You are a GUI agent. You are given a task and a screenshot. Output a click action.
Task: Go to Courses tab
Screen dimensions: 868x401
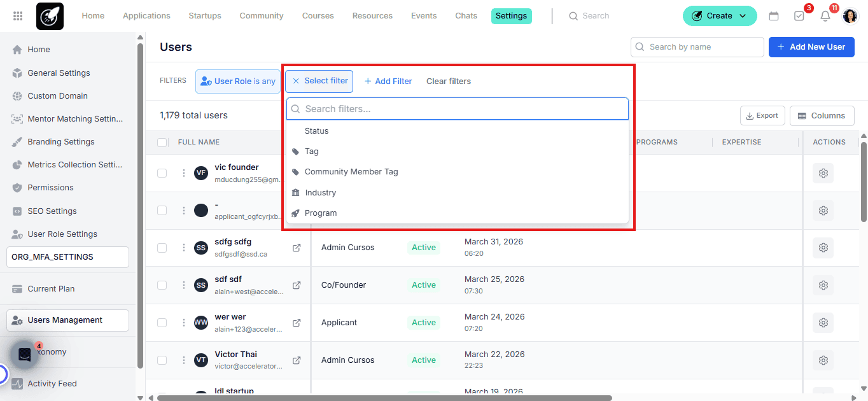coord(318,16)
